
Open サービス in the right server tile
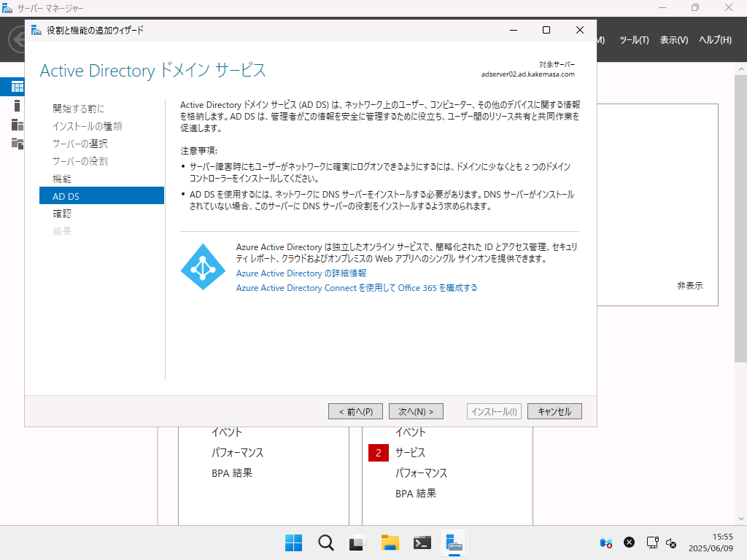pyautogui.click(x=410, y=453)
